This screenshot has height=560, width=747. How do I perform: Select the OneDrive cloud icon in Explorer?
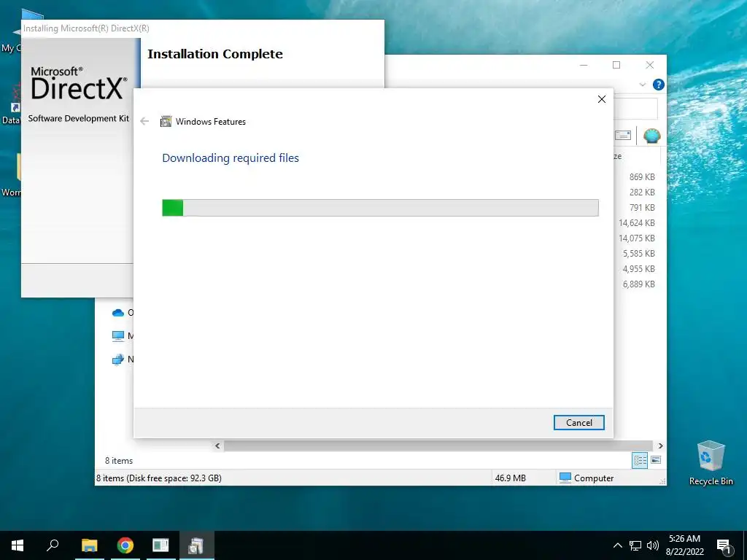[117, 313]
